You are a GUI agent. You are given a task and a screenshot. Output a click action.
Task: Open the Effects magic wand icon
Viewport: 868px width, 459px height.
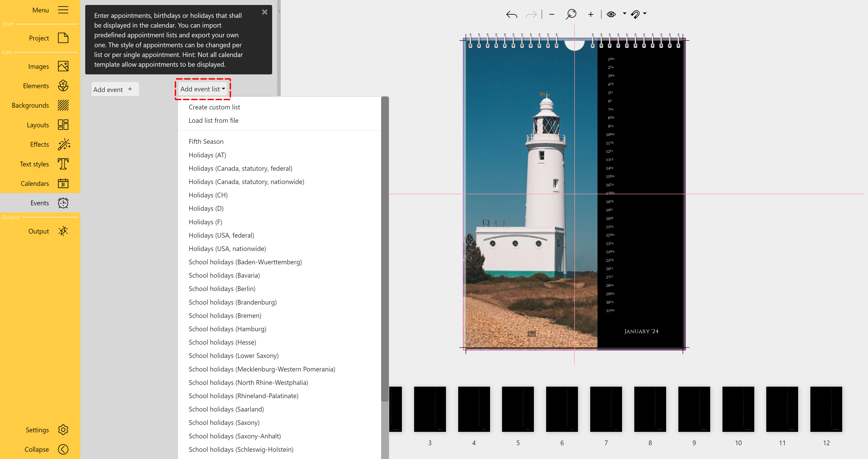[64, 144]
